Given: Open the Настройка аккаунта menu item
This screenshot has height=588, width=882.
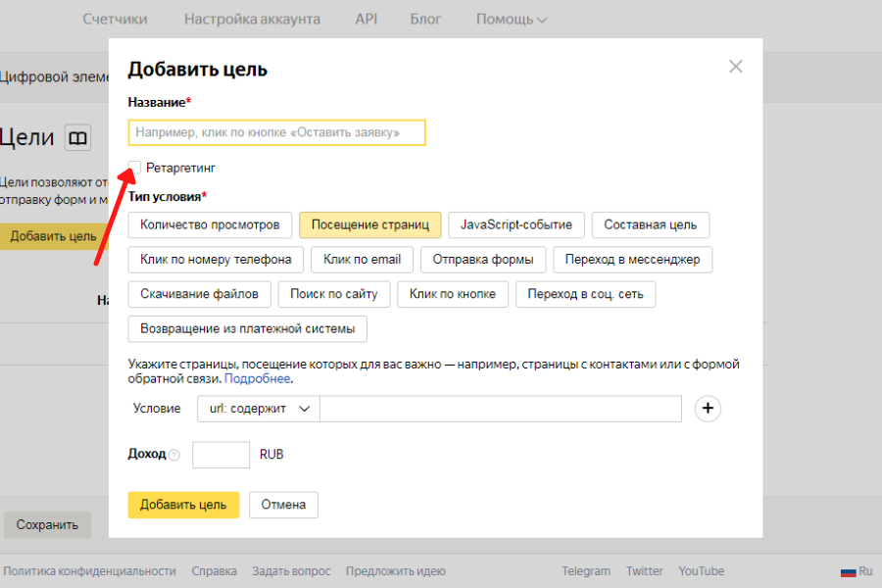Looking at the screenshot, I should point(252,20).
